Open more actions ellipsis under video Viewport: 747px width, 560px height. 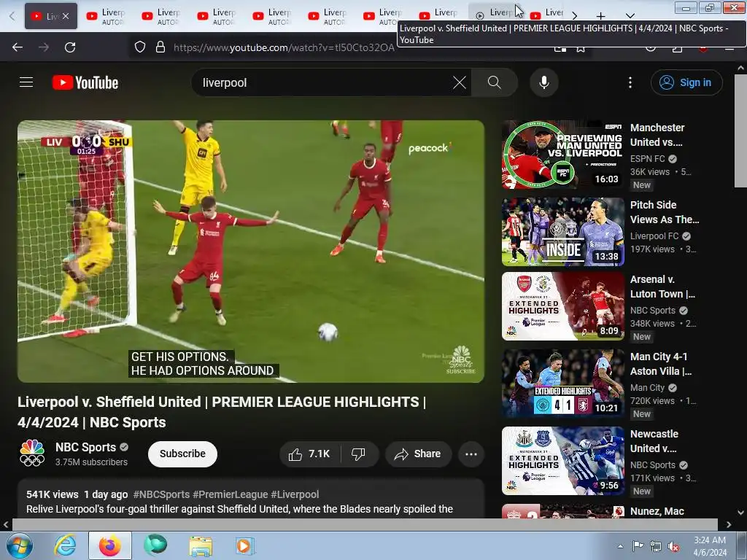click(x=471, y=454)
